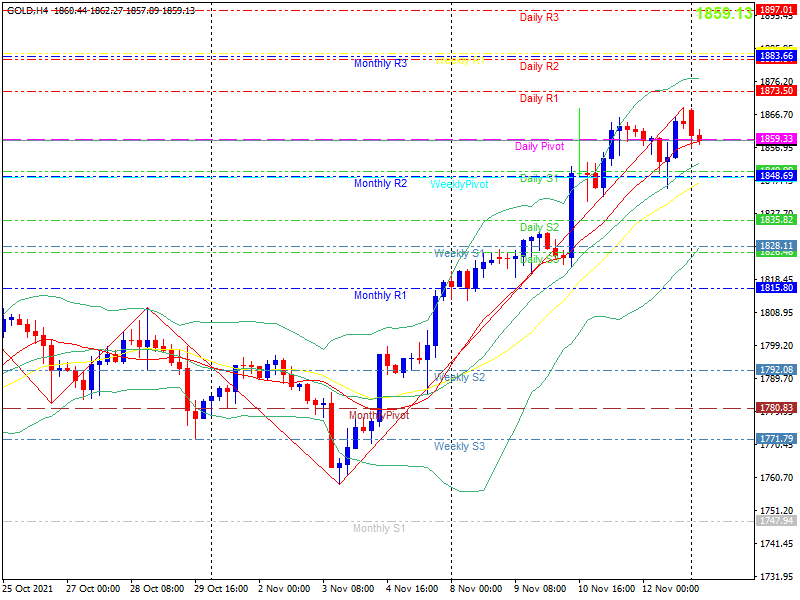Select the Weekly S2 label

tap(459, 377)
